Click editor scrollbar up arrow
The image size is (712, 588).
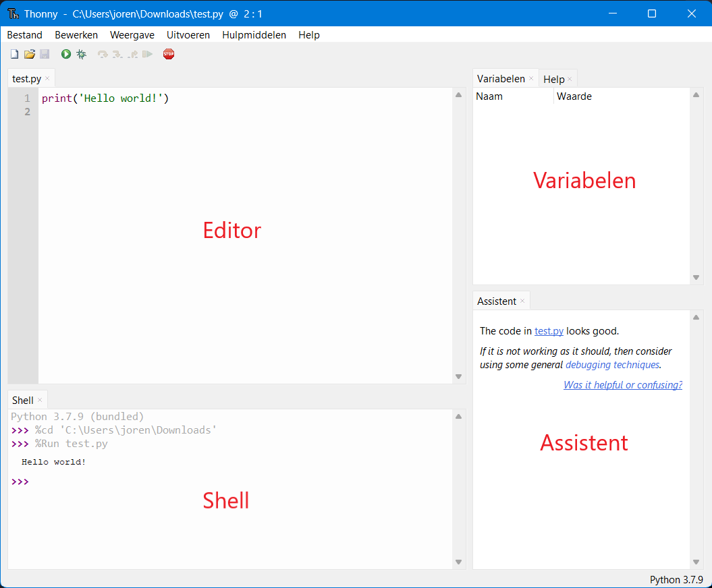(459, 95)
